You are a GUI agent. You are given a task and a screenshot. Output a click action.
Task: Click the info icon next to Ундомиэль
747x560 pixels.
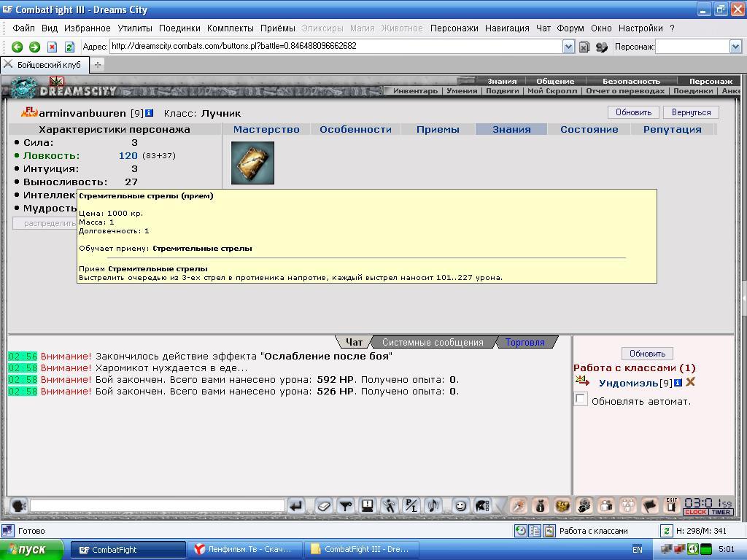(678, 382)
